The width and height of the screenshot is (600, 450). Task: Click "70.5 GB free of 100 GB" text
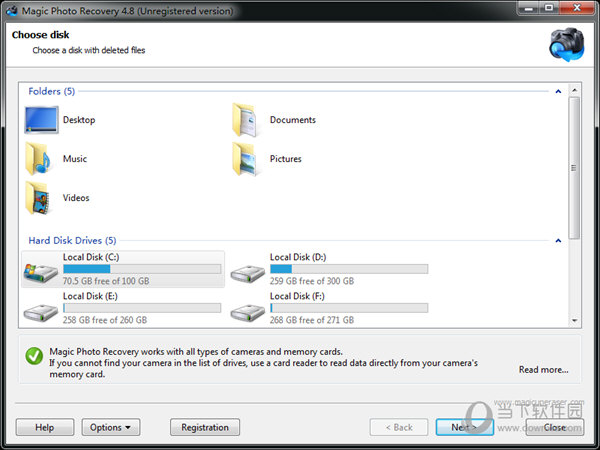tap(106, 281)
